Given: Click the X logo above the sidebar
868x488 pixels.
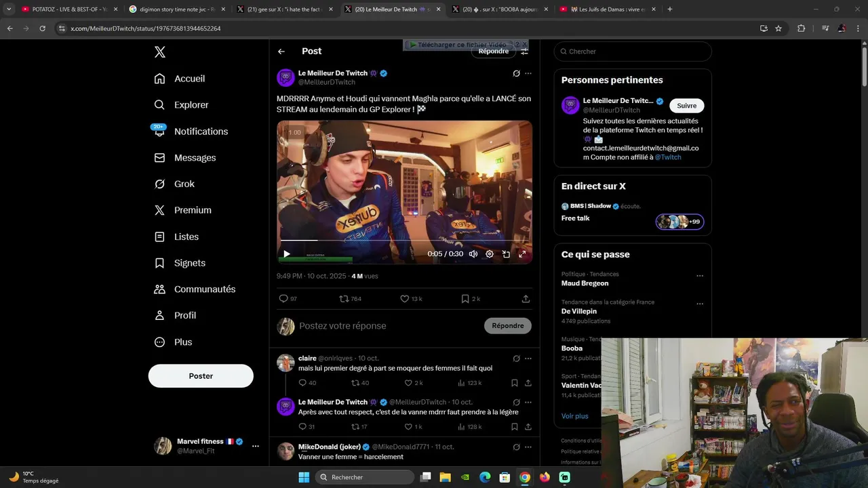Looking at the screenshot, I should click(159, 52).
